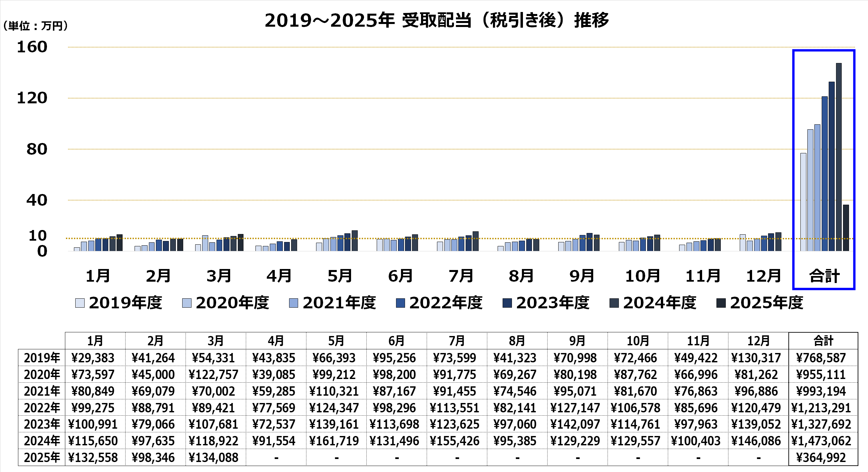Click the 160 y-axis label

point(32,47)
